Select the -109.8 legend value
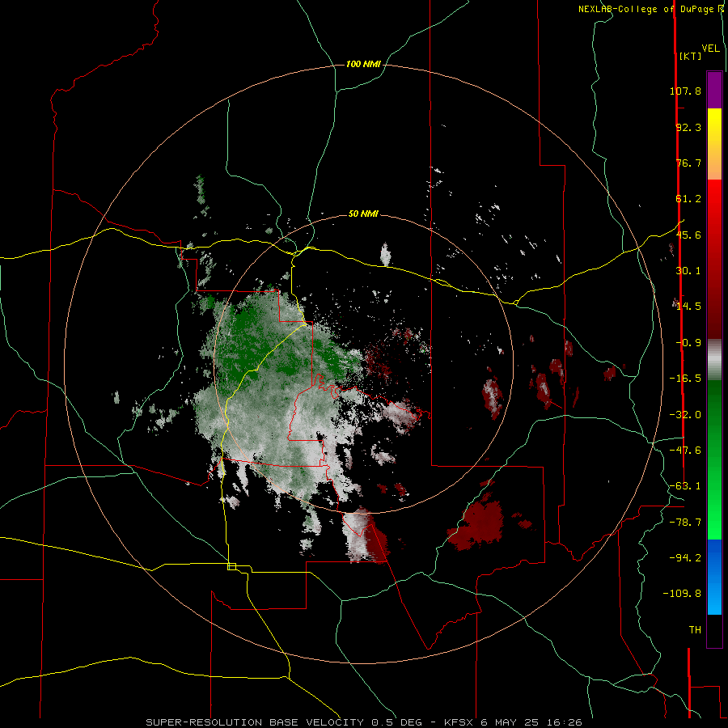The image size is (728, 728). 683,594
